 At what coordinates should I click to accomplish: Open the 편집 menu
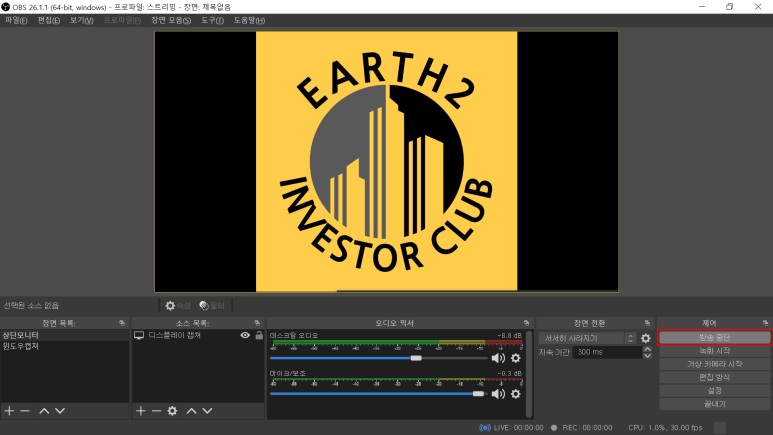[49, 20]
